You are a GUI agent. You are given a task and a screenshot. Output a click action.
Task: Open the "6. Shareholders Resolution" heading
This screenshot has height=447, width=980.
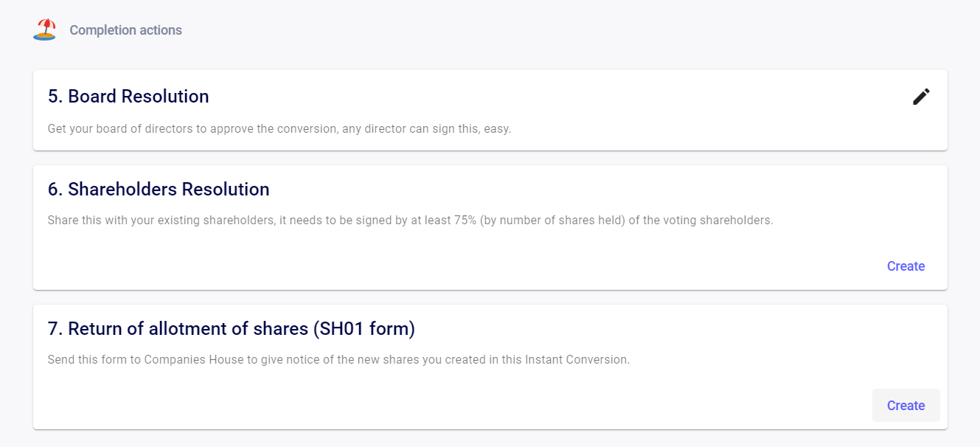point(159,190)
